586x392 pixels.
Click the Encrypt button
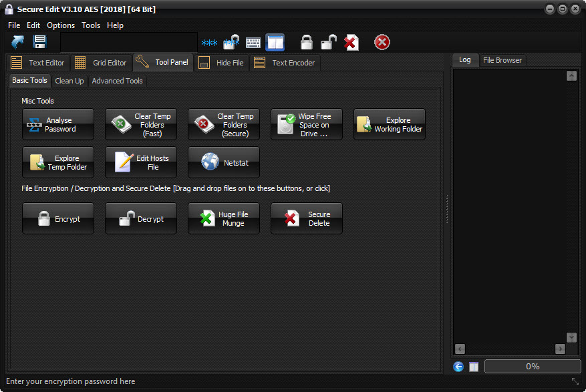[58, 218]
